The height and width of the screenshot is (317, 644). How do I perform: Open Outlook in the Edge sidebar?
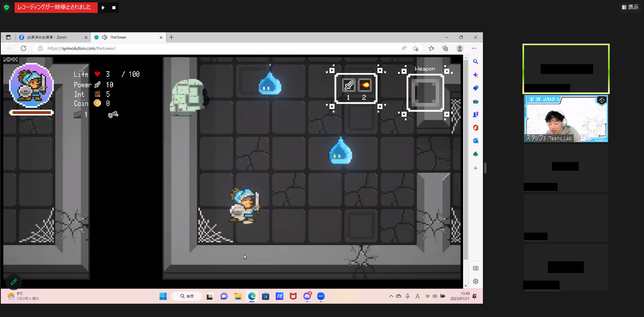(476, 141)
